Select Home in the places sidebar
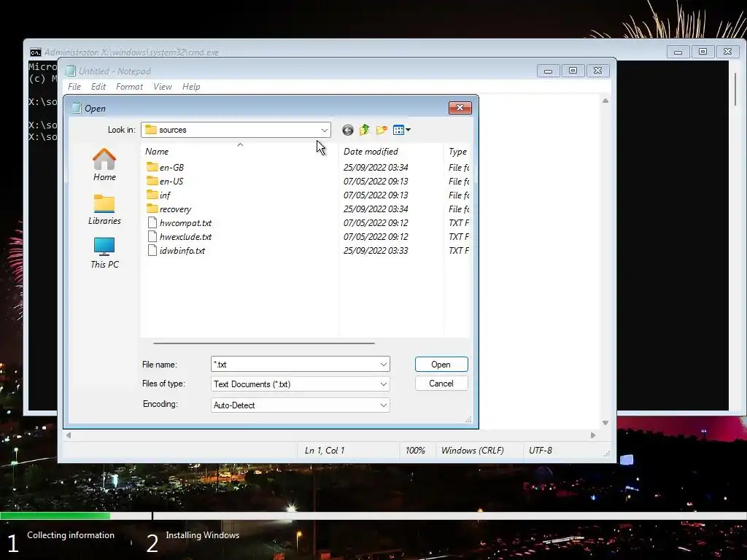747x560 pixels. tap(104, 165)
